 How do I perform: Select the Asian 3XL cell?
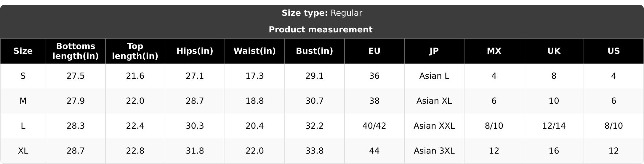(x=434, y=151)
